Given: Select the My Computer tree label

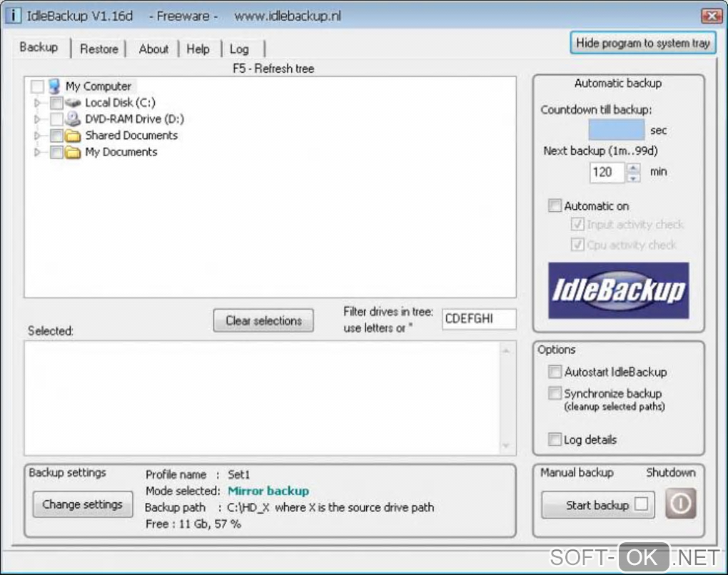Looking at the screenshot, I should pyautogui.click(x=98, y=86).
